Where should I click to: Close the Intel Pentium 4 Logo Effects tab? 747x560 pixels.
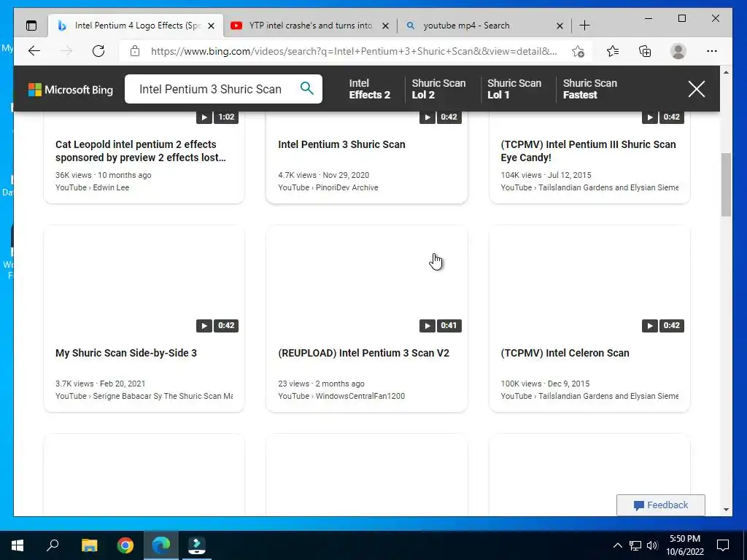pos(211,26)
